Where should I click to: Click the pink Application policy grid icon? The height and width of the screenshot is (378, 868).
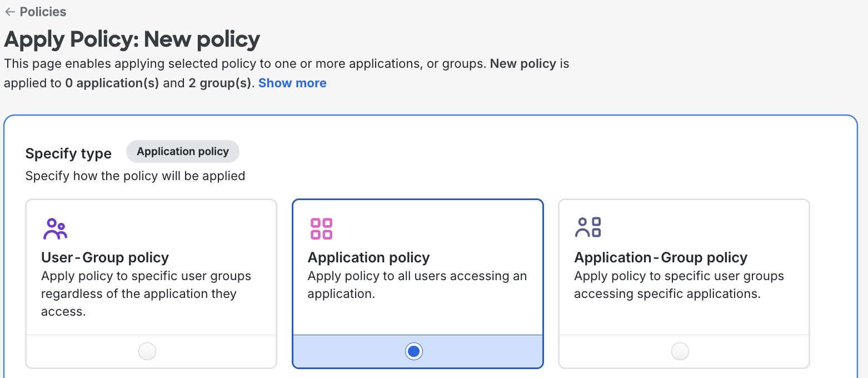coord(321,227)
